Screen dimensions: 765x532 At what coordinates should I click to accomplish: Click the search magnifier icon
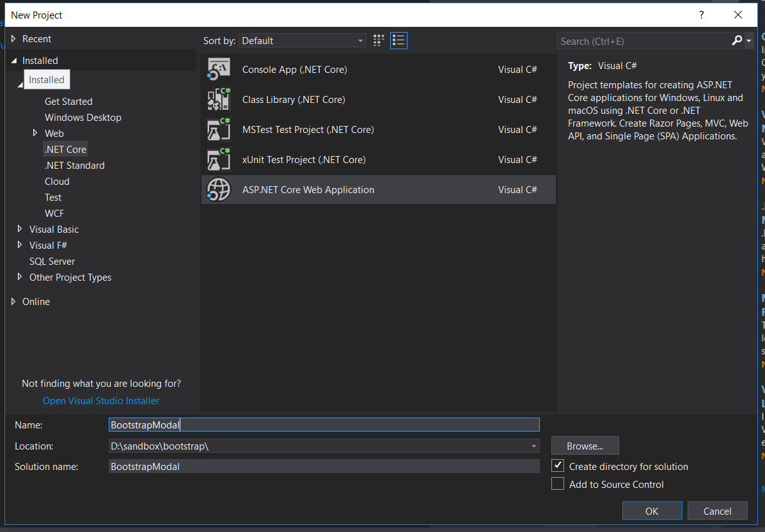[x=737, y=41]
